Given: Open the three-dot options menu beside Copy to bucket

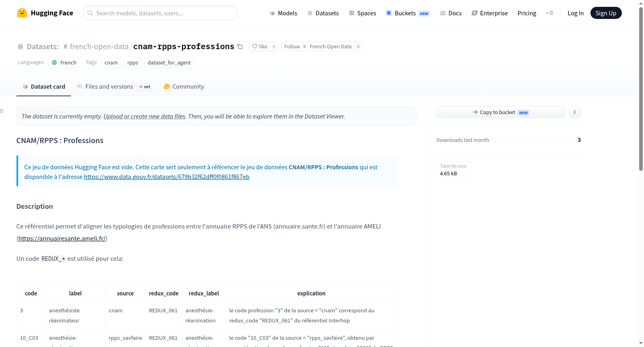Looking at the screenshot, I should [x=575, y=112].
